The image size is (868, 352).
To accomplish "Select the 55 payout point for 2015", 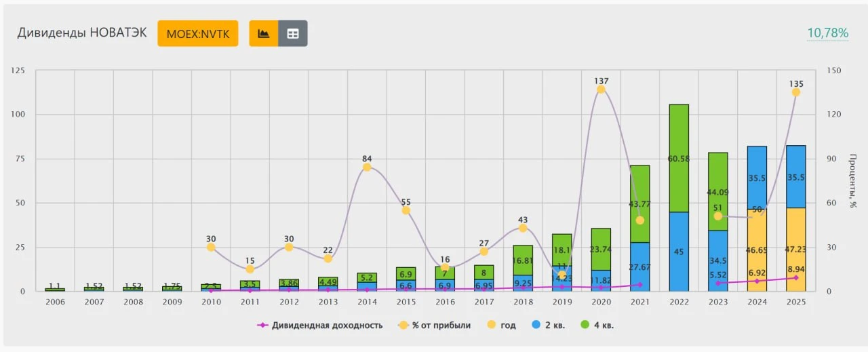I will (406, 210).
